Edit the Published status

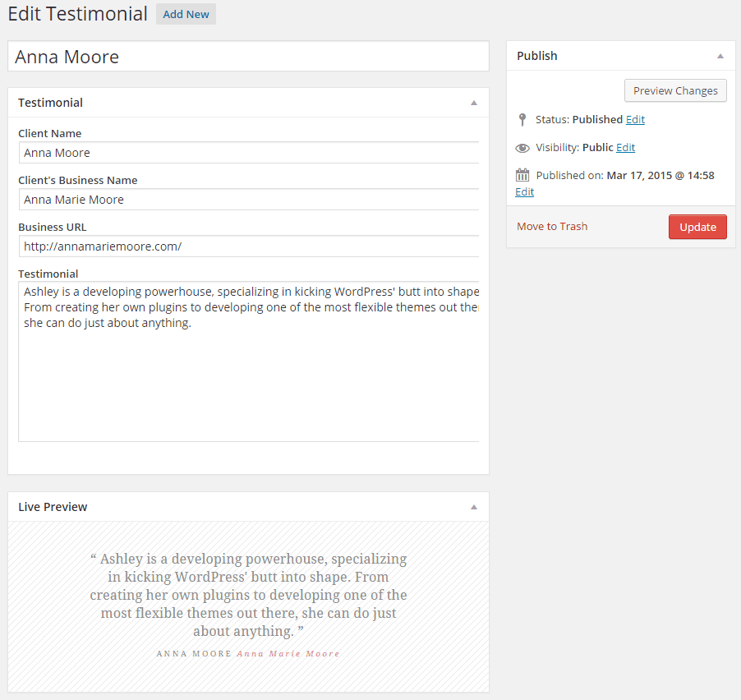click(x=635, y=120)
